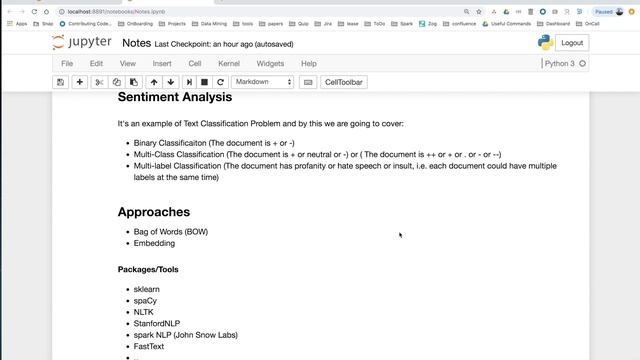Open the cell type Markdown dropdown
The image size is (640, 360).
tap(262, 82)
